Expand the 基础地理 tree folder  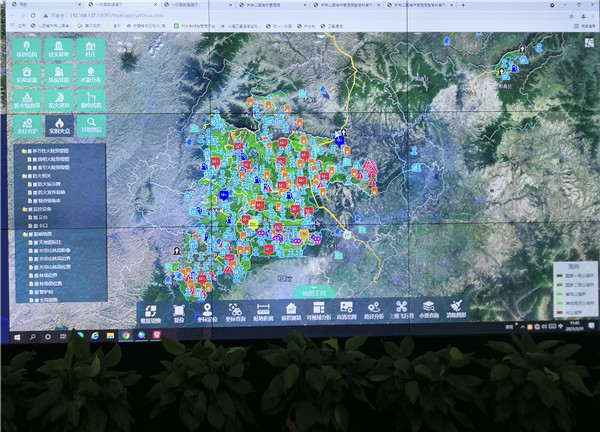tap(23, 235)
